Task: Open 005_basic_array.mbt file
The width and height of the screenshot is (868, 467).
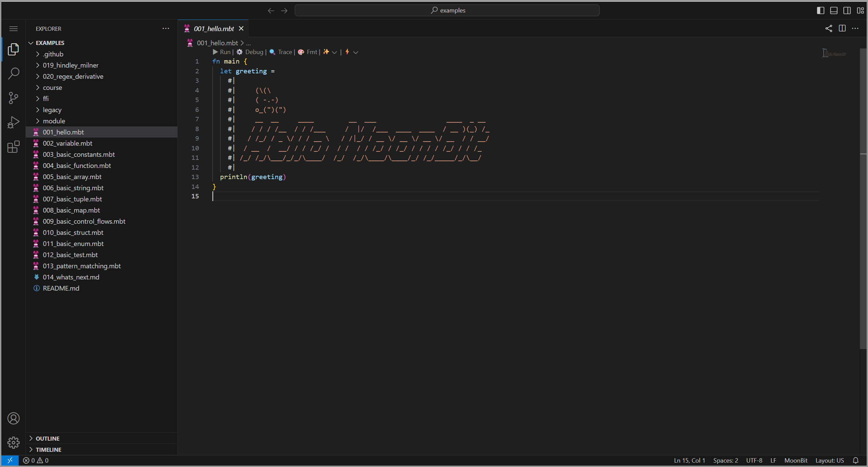Action: coord(101,177)
